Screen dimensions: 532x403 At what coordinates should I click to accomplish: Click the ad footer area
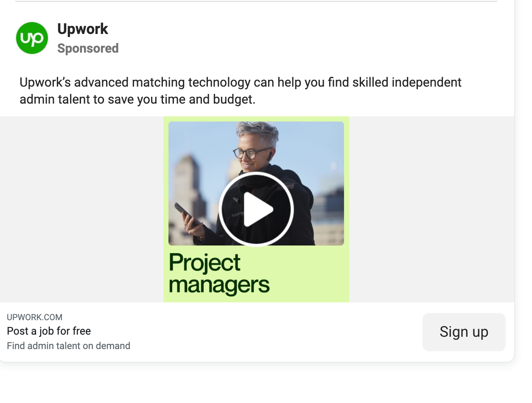click(255, 332)
